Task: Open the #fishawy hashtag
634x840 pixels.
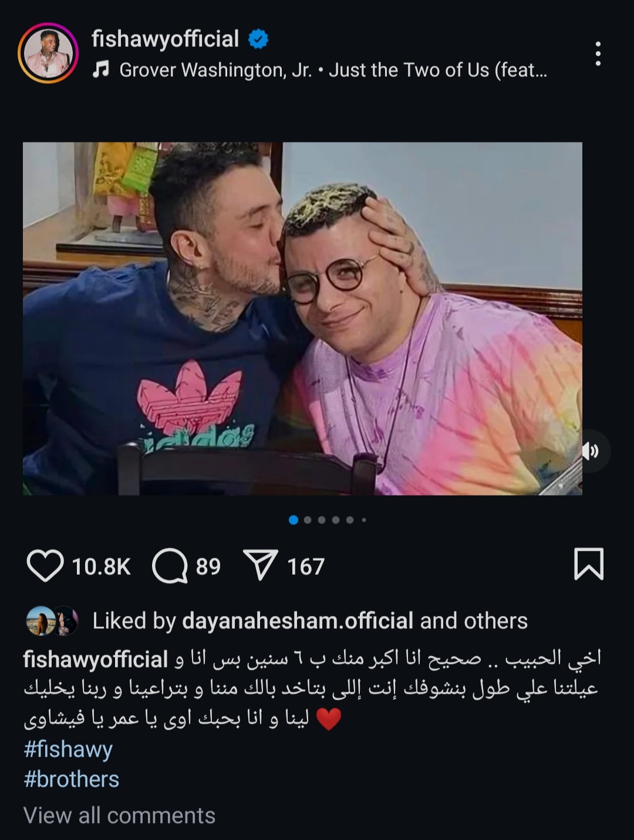Action: (x=68, y=749)
